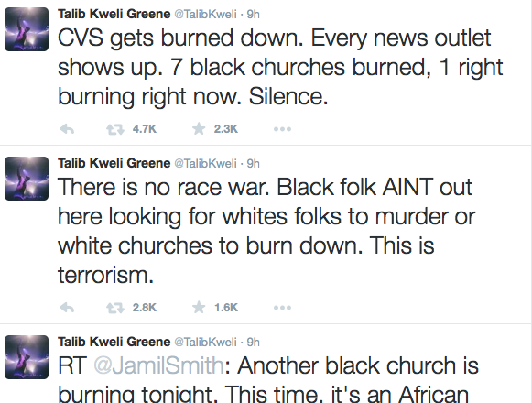Image resolution: width=532 pixels, height=403 pixels.
Task: Open the tweet about terrorism text
Action: 266,231
